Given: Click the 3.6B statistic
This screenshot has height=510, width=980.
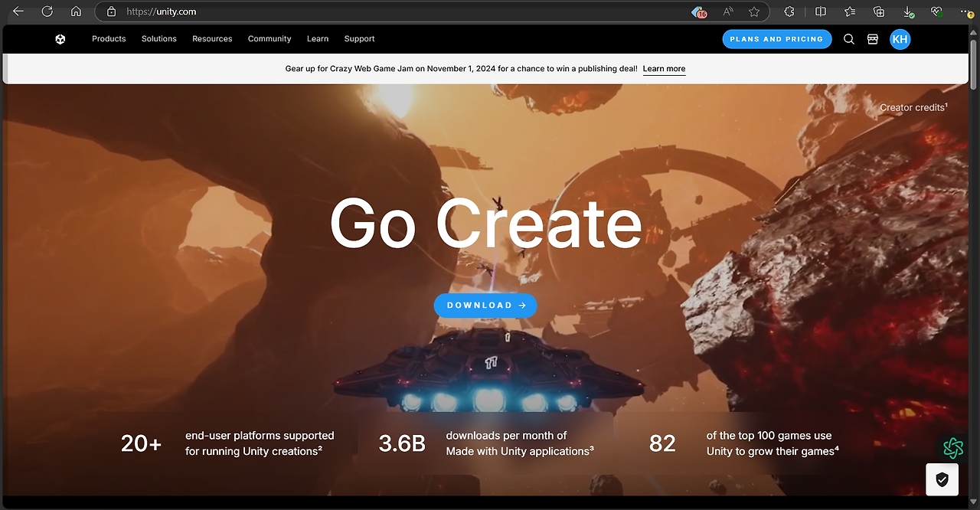Looking at the screenshot, I should point(402,443).
